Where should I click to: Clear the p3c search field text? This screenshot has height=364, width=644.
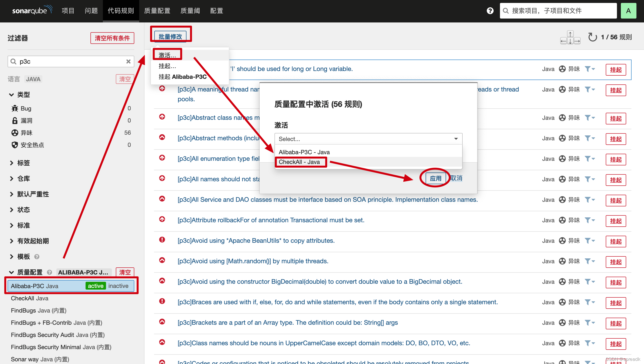point(128,61)
